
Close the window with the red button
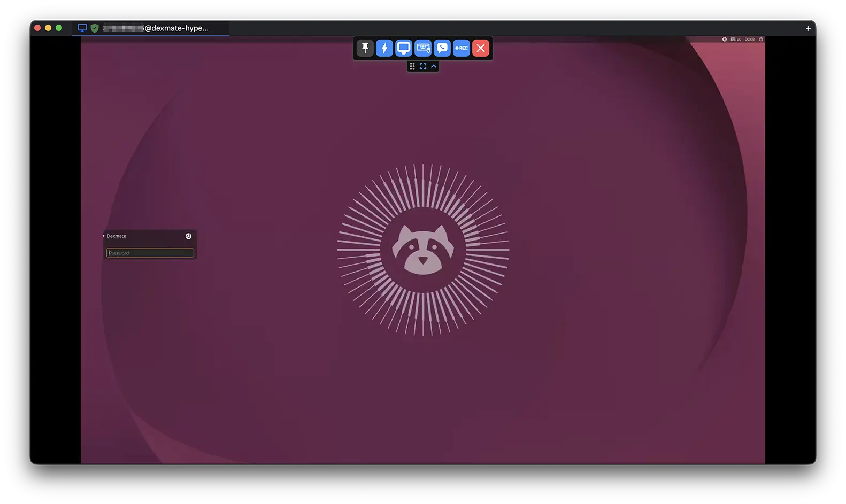37,28
